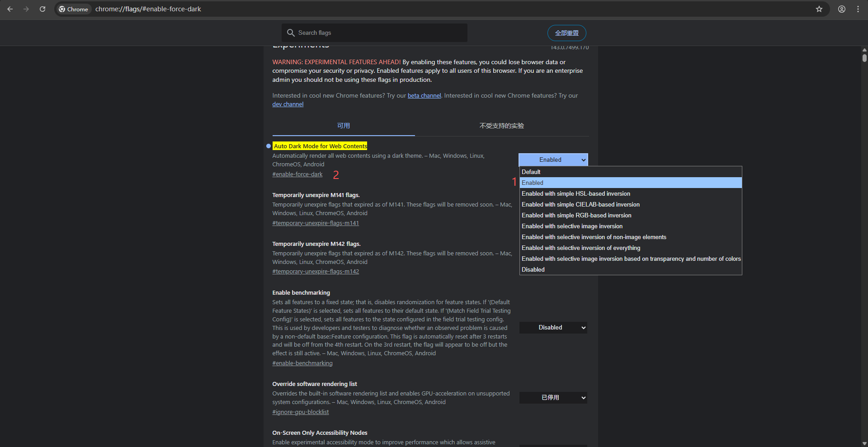Screen dimensions: 868x447
Task: Pick selective inversion of non-image elements
Action: [631, 237]
